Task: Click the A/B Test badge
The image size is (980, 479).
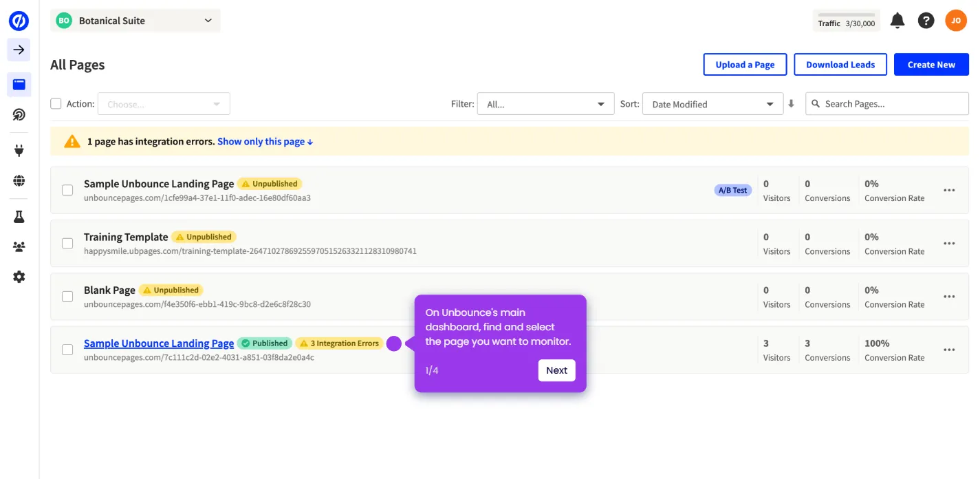Action: (733, 191)
